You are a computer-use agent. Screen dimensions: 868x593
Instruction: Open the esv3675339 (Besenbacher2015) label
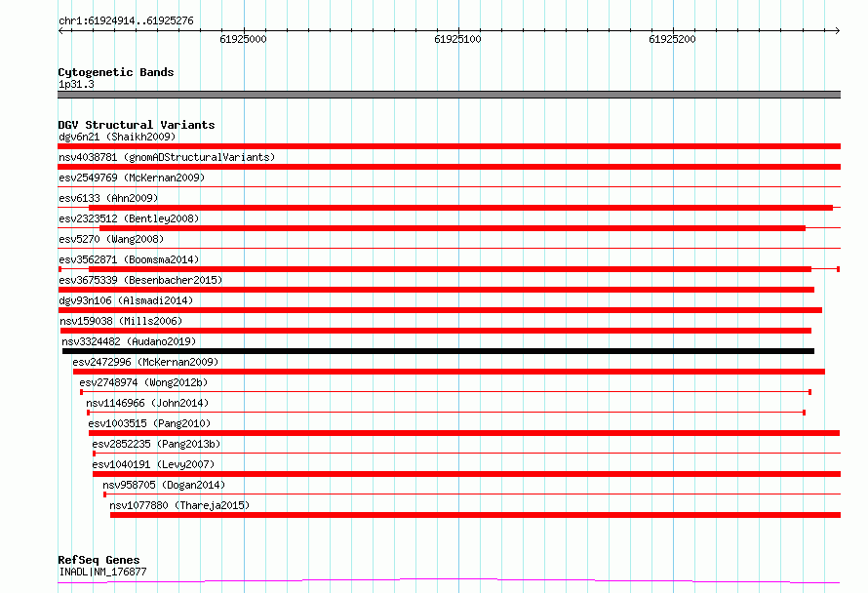click(140, 280)
